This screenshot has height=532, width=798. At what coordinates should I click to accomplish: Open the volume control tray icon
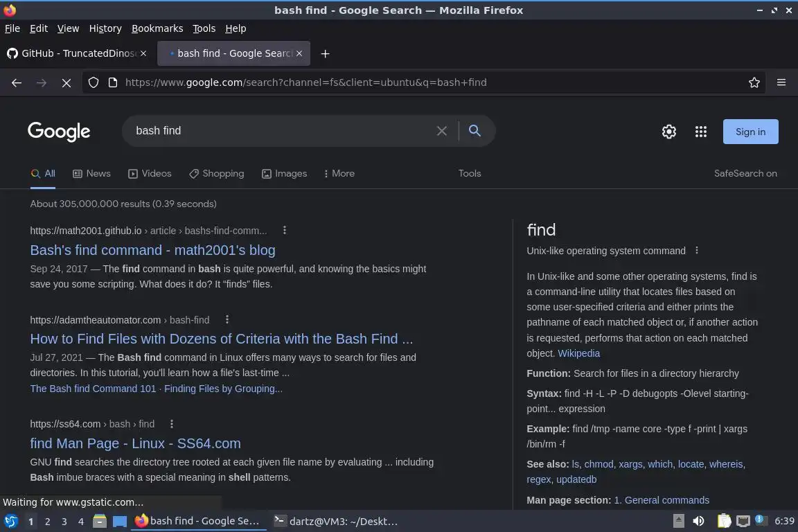(698, 521)
